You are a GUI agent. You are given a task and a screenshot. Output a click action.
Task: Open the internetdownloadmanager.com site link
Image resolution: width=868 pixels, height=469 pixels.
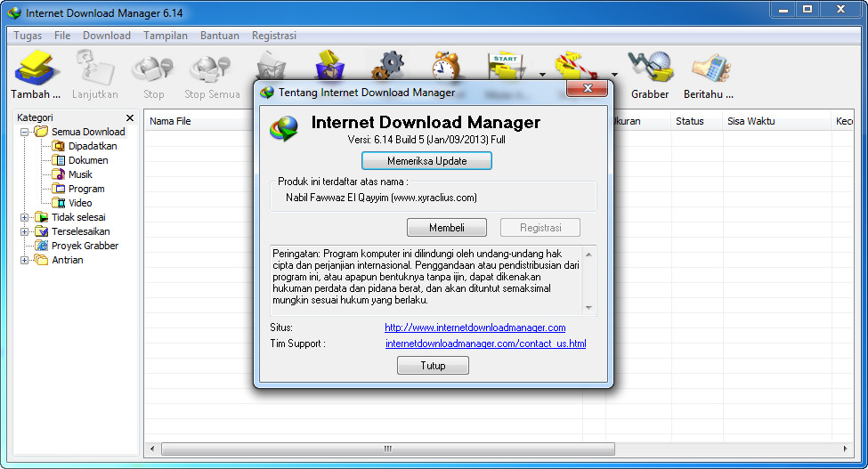coord(475,327)
